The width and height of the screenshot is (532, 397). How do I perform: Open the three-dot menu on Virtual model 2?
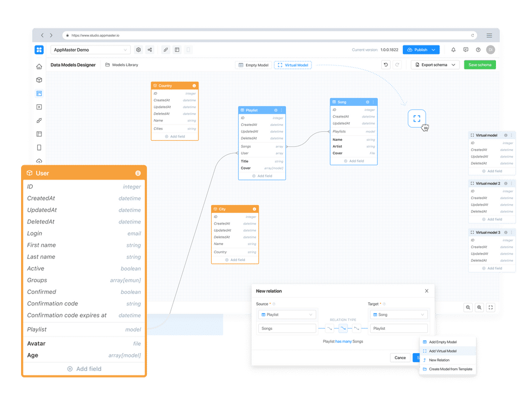[x=511, y=184]
